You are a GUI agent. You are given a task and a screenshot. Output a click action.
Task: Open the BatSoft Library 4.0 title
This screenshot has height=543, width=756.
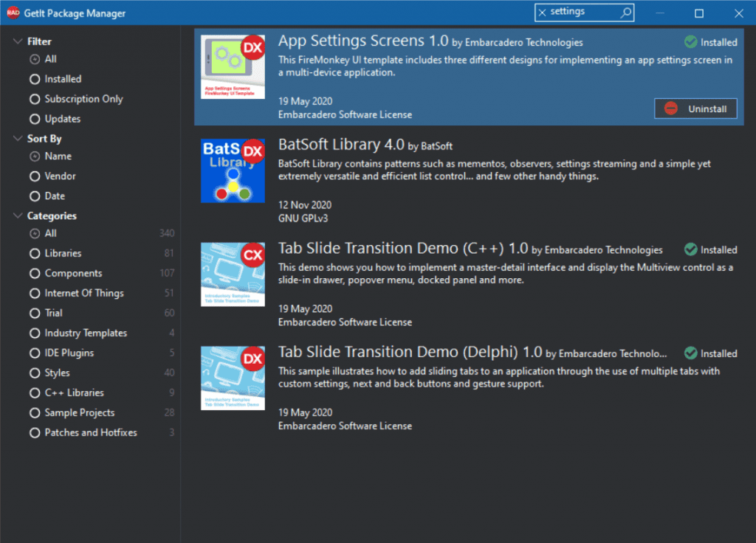[x=341, y=145]
